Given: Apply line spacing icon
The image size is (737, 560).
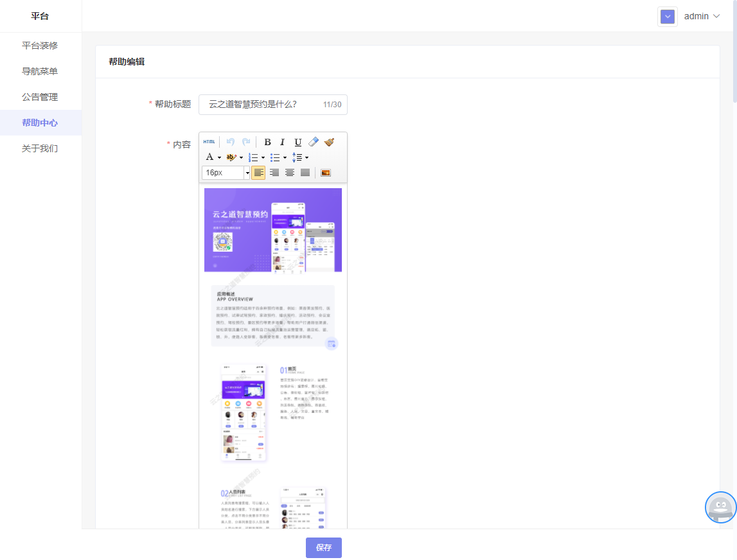Looking at the screenshot, I should 297,157.
